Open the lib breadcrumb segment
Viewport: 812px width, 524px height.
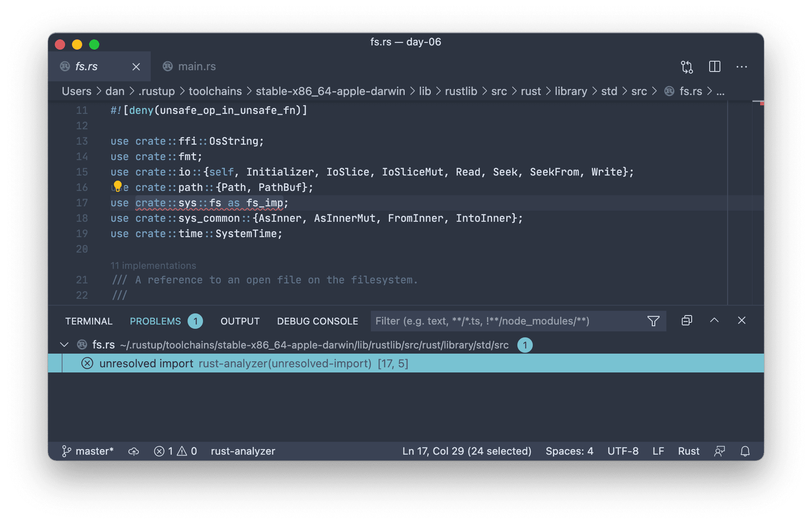[425, 91]
